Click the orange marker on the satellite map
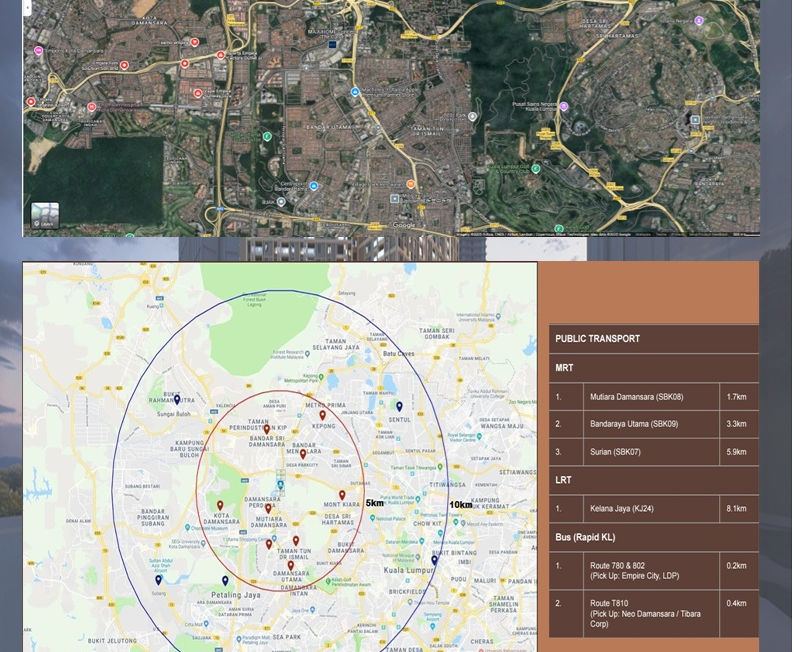The width and height of the screenshot is (794, 652). pos(411,184)
